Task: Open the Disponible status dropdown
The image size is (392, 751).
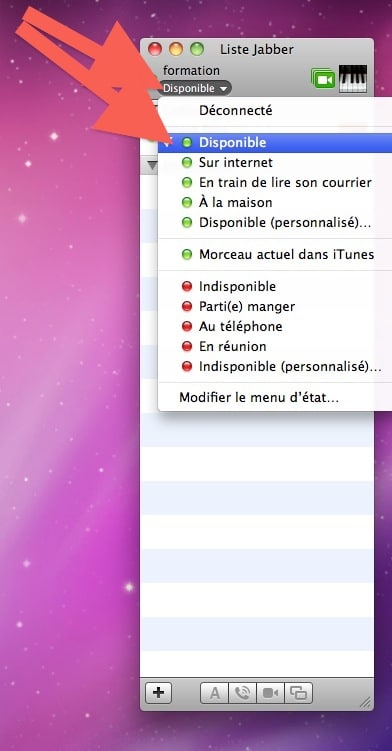Action: 196,89
